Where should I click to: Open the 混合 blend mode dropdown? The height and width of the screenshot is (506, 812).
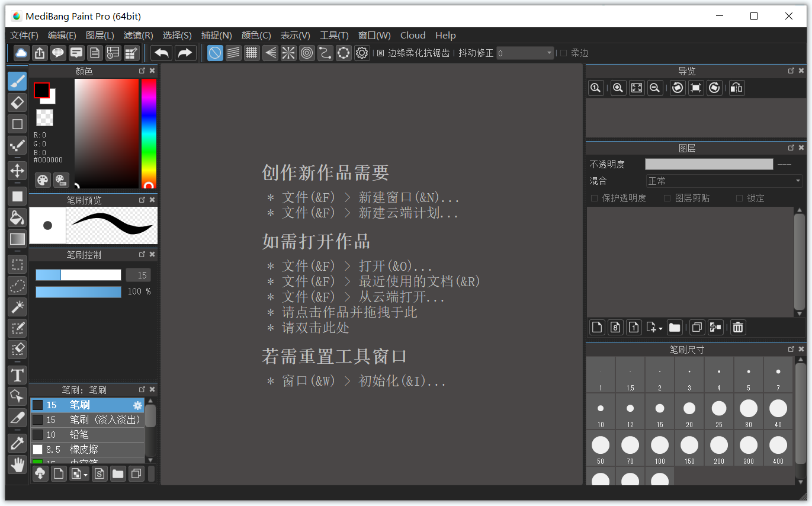tap(724, 181)
